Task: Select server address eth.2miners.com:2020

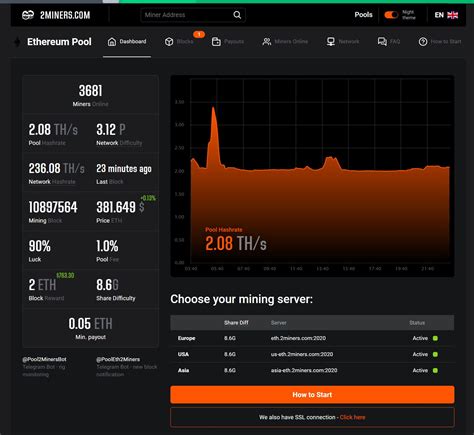Action: [298, 338]
